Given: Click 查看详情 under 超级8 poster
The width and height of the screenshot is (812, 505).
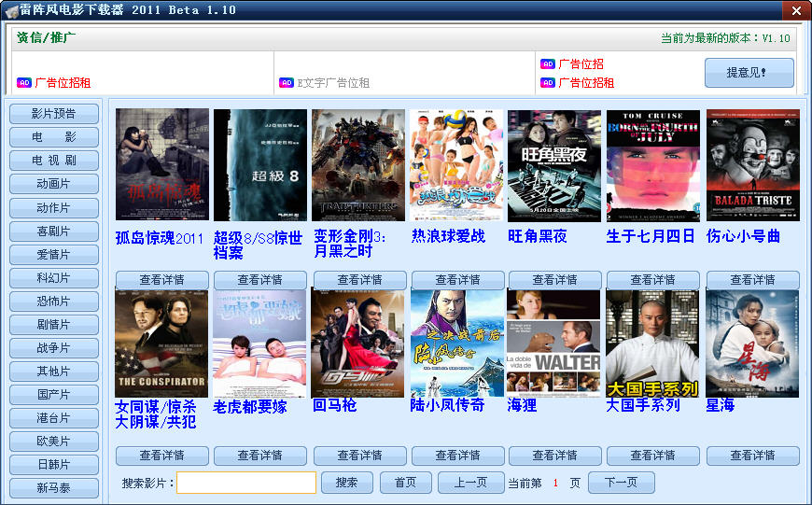Looking at the screenshot, I should coord(259,279).
